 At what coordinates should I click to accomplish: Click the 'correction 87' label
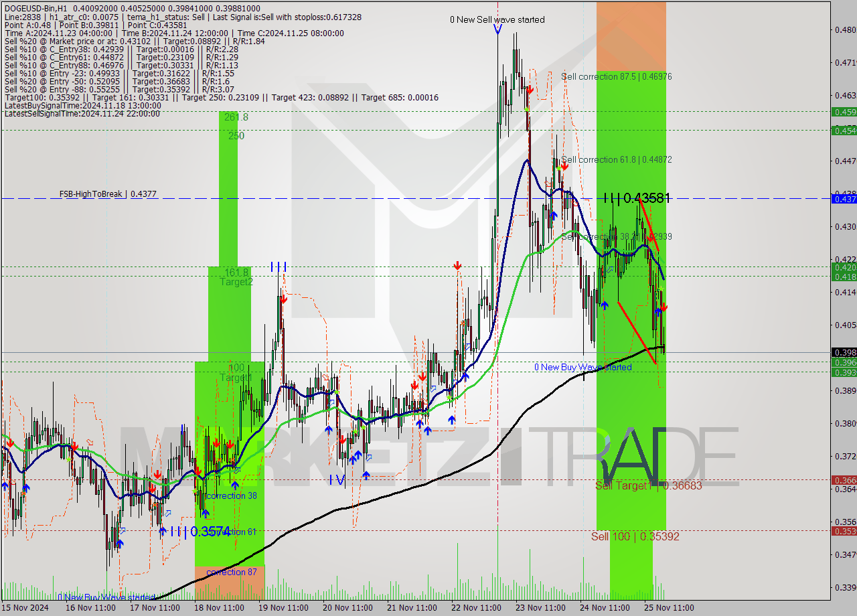click(x=232, y=572)
